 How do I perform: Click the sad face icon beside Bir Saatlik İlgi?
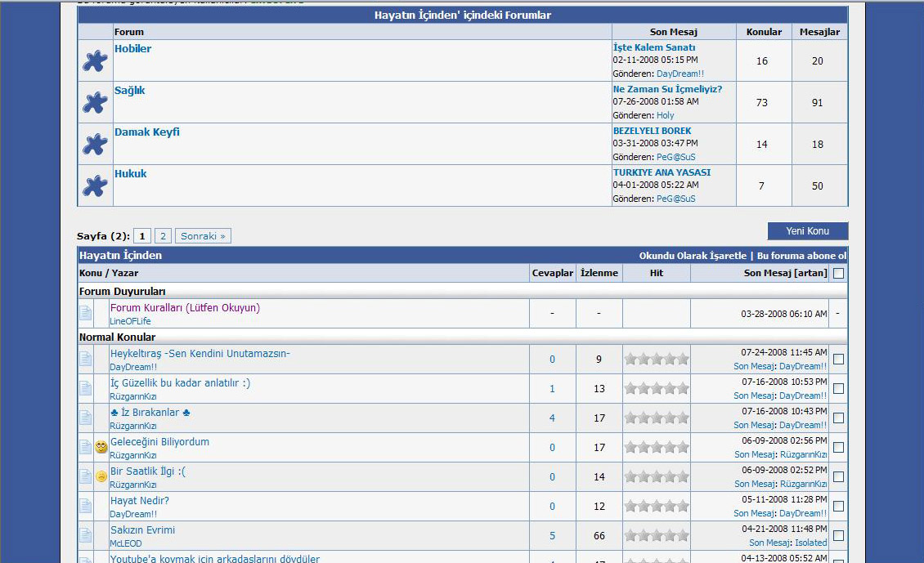point(101,476)
